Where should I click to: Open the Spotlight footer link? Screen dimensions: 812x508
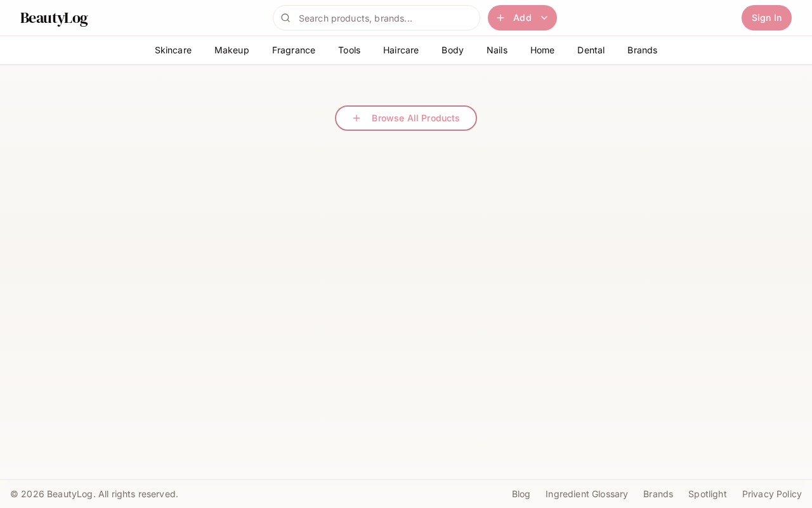tap(707, 494)
